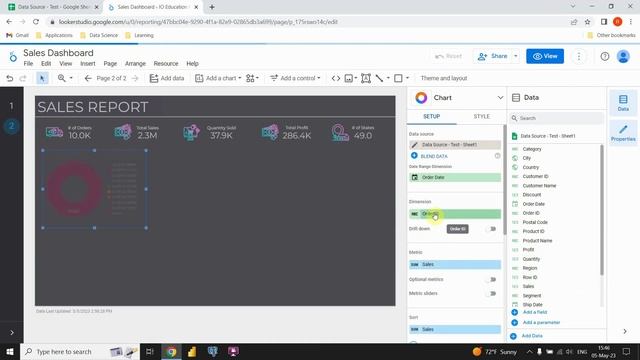Viewport: 640px width, 360px height.
Task: Open community visualizations and components icon
Action: (250, 78)
